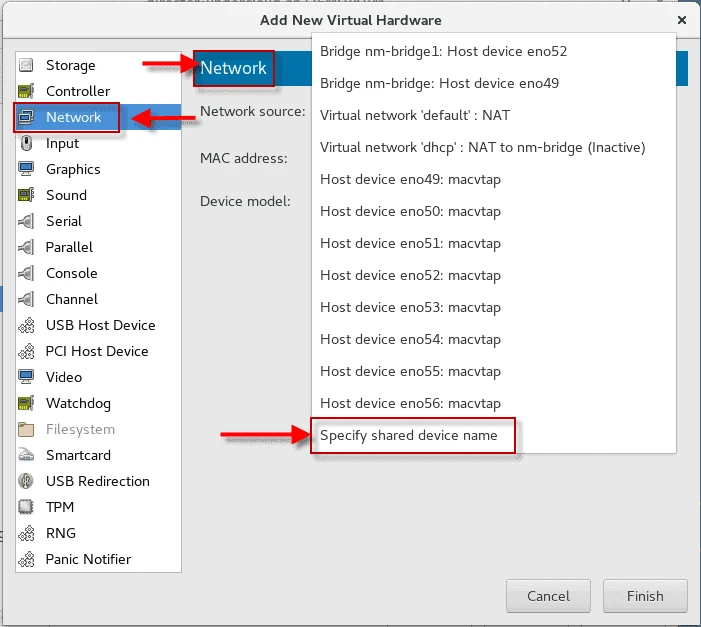Choose Smartcard hardware type
Viewport: 701px width, 627px height.
tap(98, 455)
